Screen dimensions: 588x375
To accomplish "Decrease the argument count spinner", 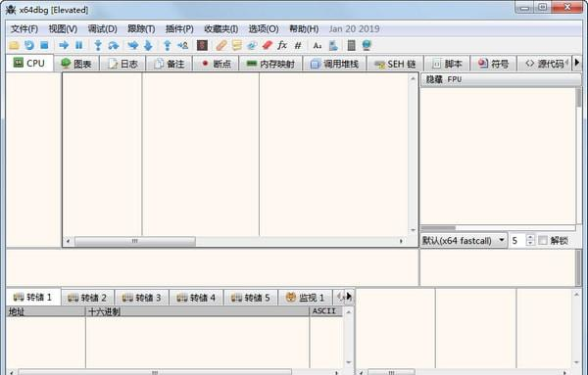I will coord(530,244).
